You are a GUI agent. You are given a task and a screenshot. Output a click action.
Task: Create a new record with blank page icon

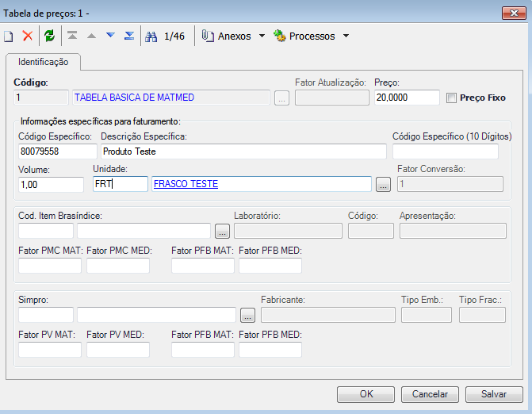(9, 36)
